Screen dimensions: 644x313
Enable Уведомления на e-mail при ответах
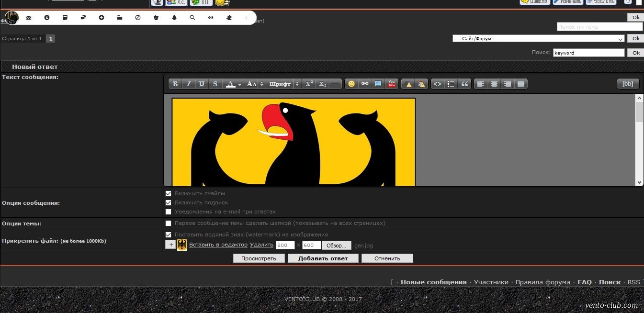[x=168, y=212]
